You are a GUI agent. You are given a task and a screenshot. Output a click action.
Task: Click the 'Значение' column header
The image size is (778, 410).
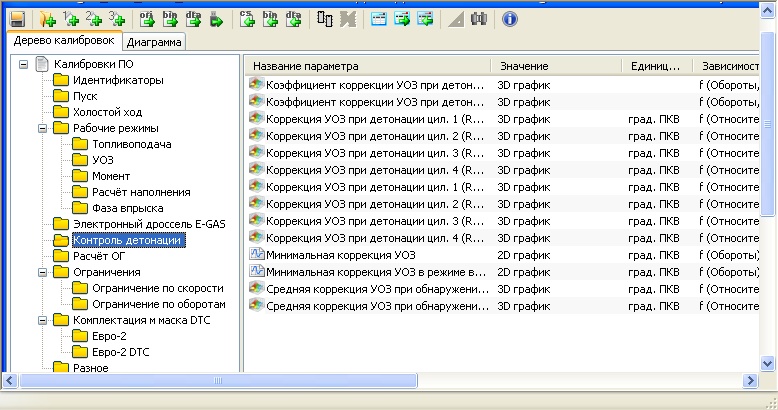tap(524, 66)
